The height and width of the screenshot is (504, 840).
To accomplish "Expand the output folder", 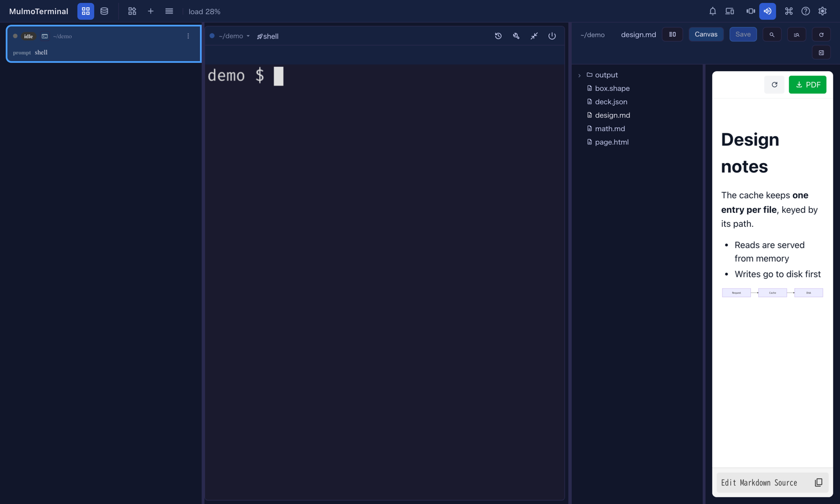I will tap(580, 75).
